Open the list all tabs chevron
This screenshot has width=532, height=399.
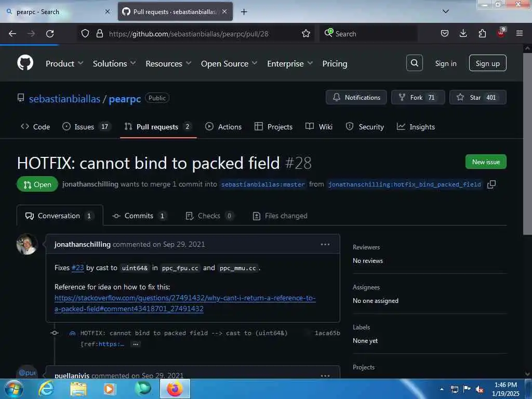coord(446,11)
